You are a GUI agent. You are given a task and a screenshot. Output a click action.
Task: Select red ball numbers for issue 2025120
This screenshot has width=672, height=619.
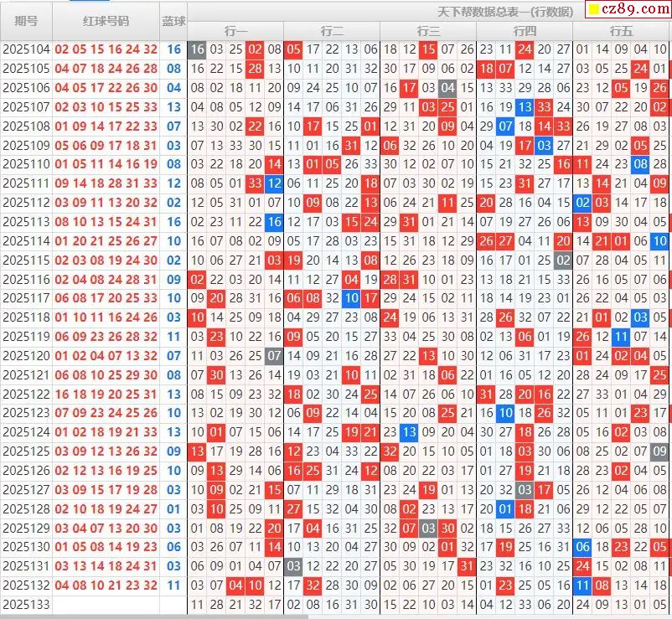(106, 355)
